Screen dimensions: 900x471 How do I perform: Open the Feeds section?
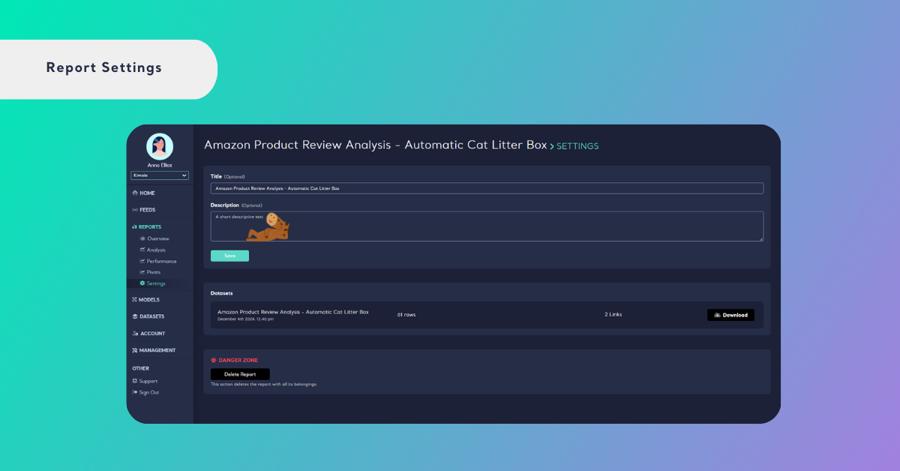point(144,210)
